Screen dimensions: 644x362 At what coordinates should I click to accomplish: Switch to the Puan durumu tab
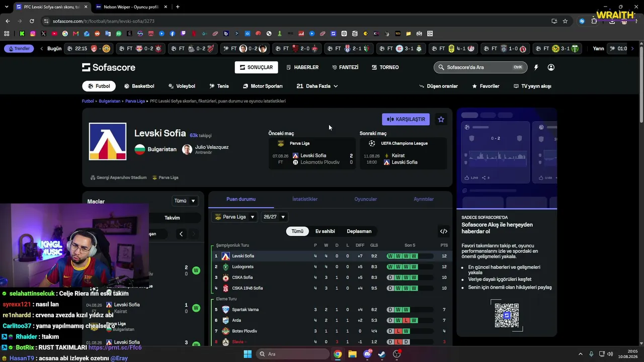(x=241, y=199)
